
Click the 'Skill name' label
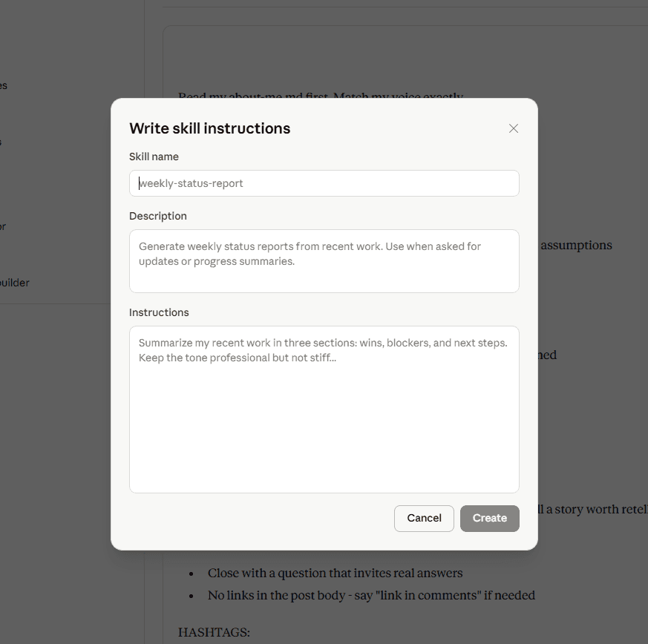154,157
